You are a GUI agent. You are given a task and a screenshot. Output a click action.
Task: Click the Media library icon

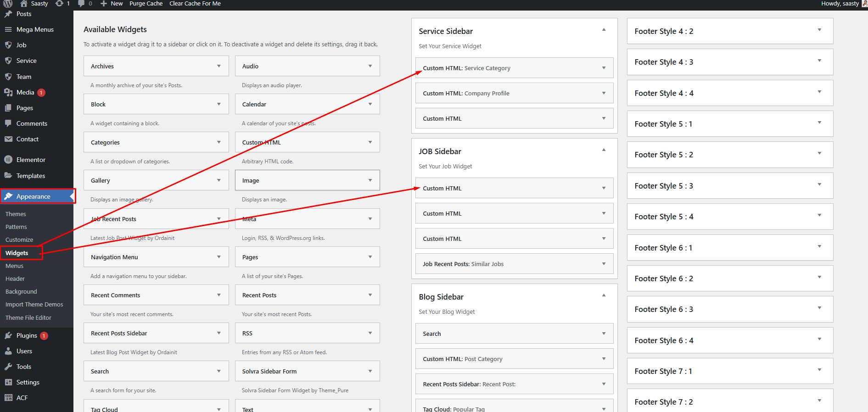coord(8,92)
